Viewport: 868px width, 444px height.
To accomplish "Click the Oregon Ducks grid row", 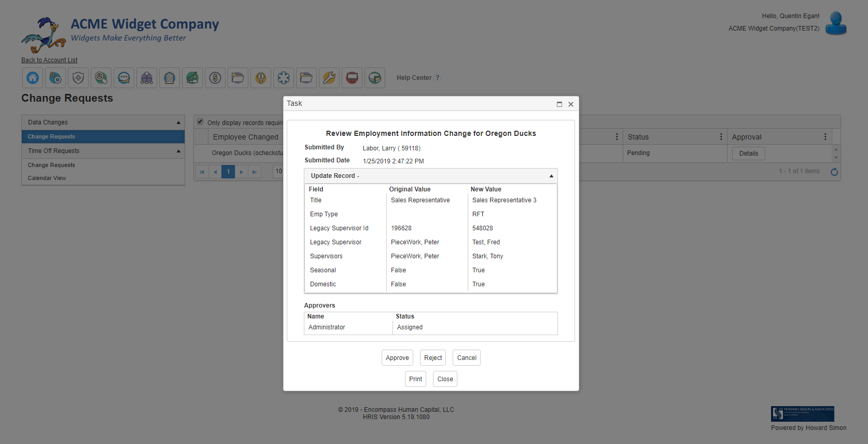I will tap(247, 153).
